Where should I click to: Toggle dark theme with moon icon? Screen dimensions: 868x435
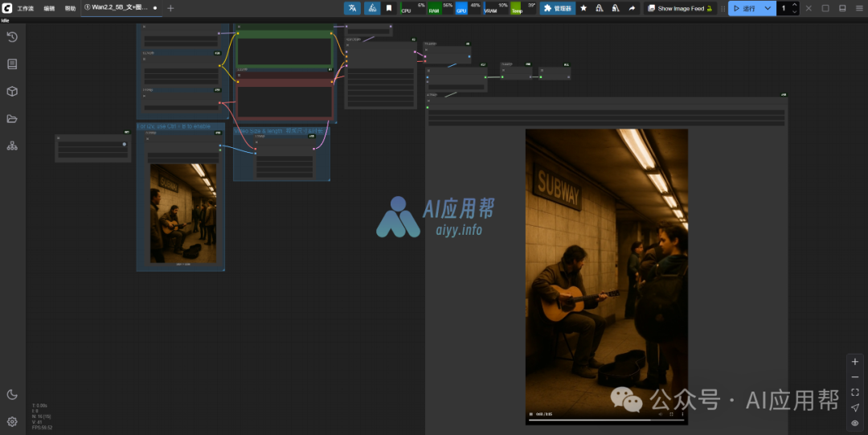point(12,395)
